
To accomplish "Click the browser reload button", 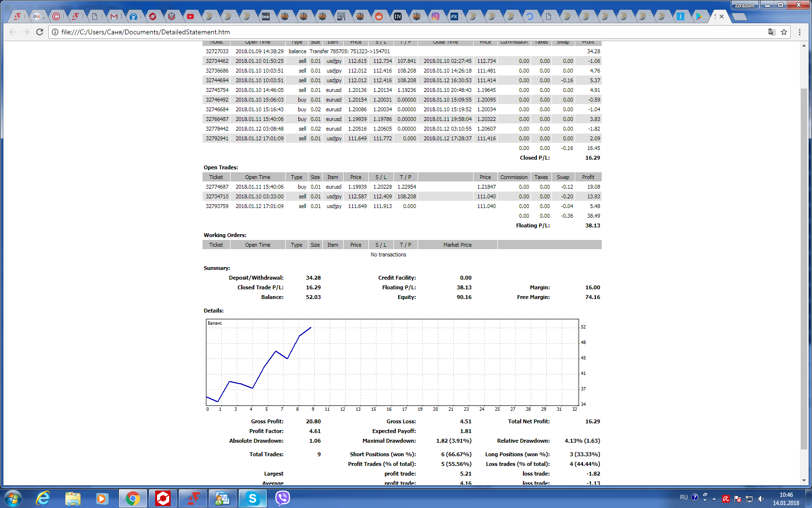I will 40,32.
